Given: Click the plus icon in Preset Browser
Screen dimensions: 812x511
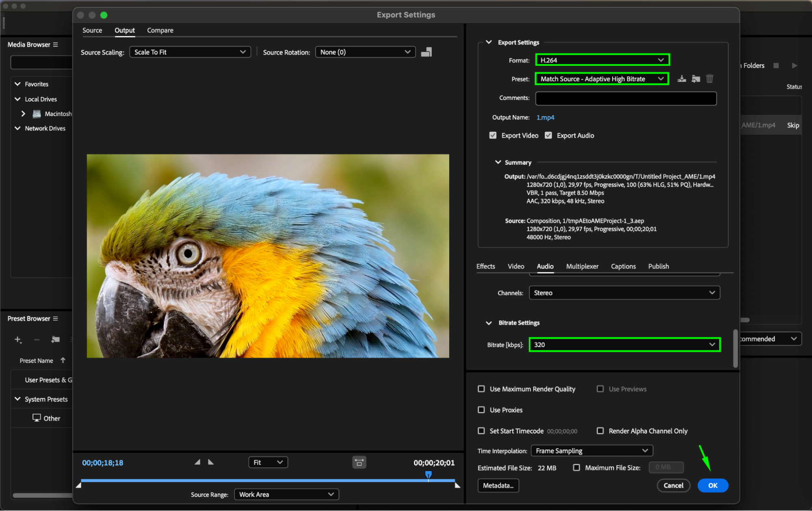Looking at the screenshot, I should tap(18, 339).
